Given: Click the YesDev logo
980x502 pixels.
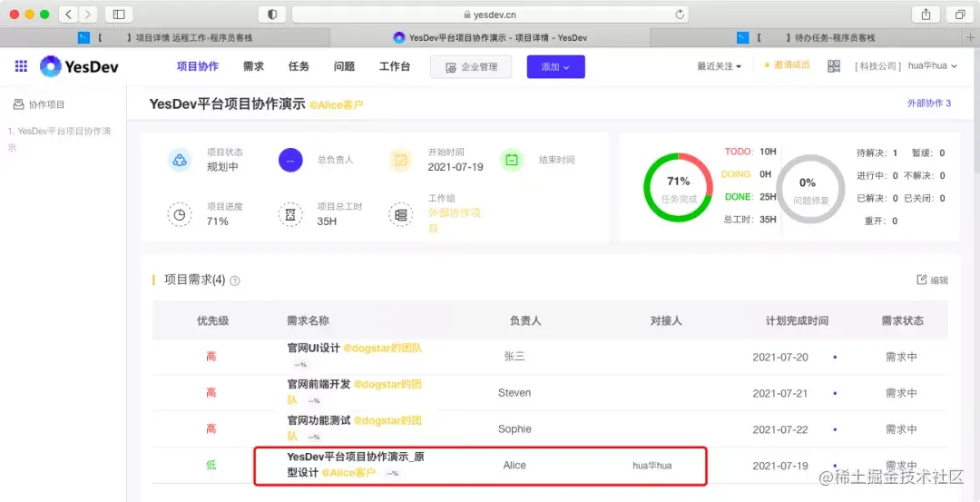Looking at the screenshot, I should click(x=79, y=66).
